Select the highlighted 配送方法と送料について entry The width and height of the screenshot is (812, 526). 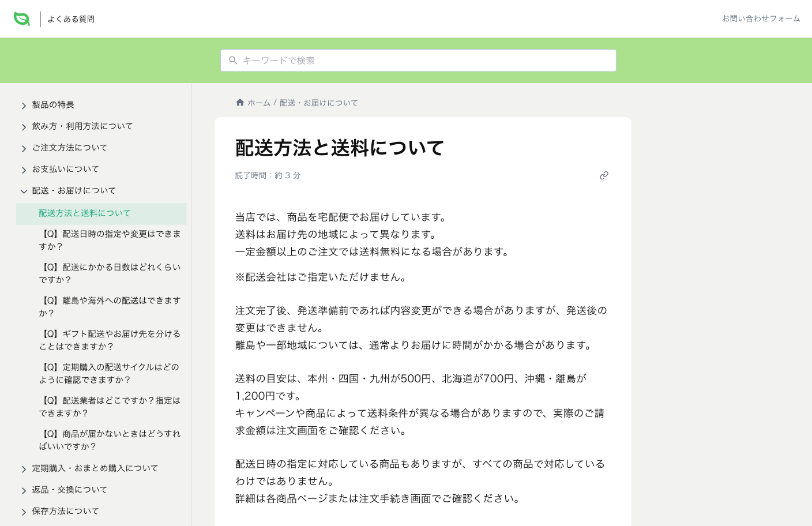(84, 213)
